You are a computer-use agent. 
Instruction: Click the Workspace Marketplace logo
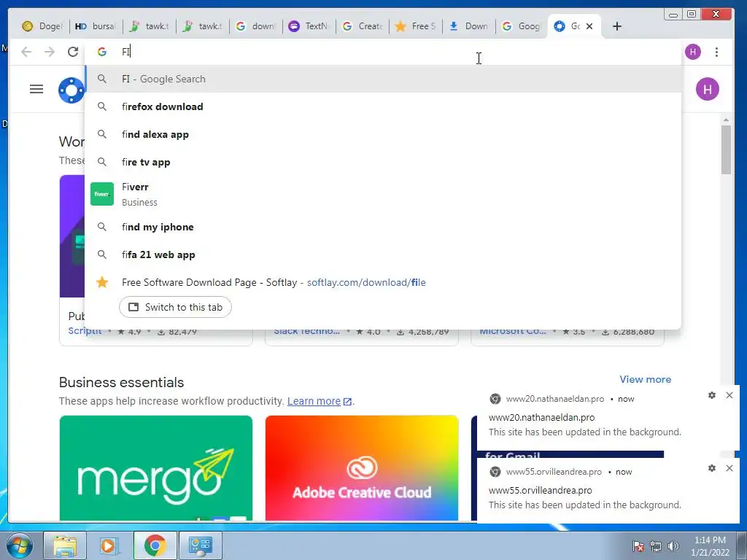pos(71,90)
